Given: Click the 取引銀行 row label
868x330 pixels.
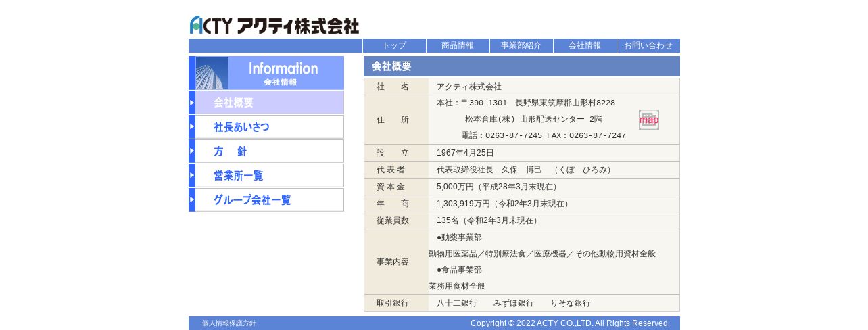Looking at the screenshot, I should point(393,303).
